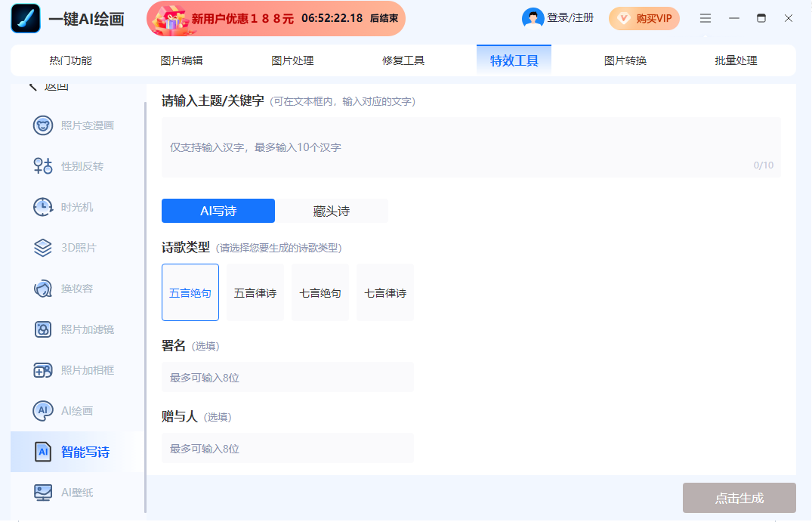Select the 七言绝句 poem type
Image resolution: width=812 pixels, height=522 pixels.
tap(320, 292)
